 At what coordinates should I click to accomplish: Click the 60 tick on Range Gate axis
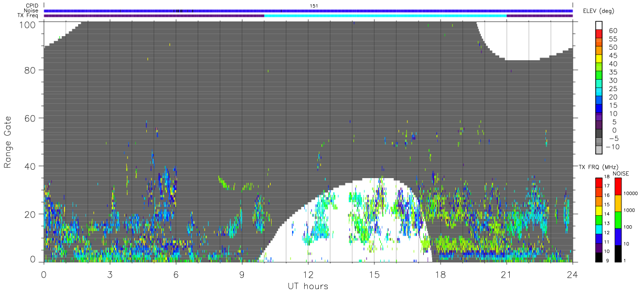coord(31,118)
